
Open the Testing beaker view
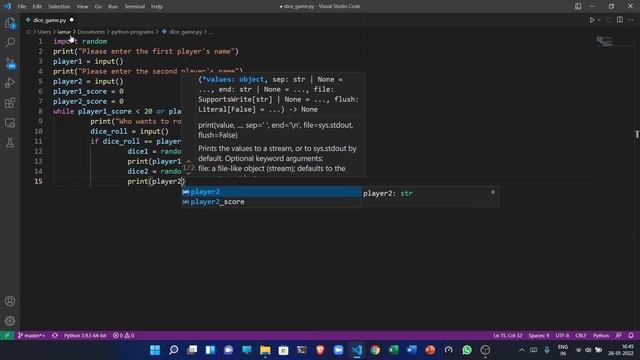[10, 142]
